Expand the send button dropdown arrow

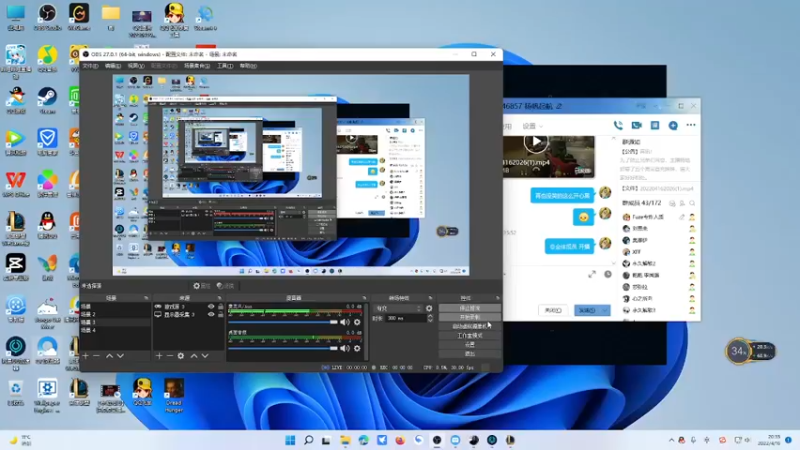pos(606,311)
